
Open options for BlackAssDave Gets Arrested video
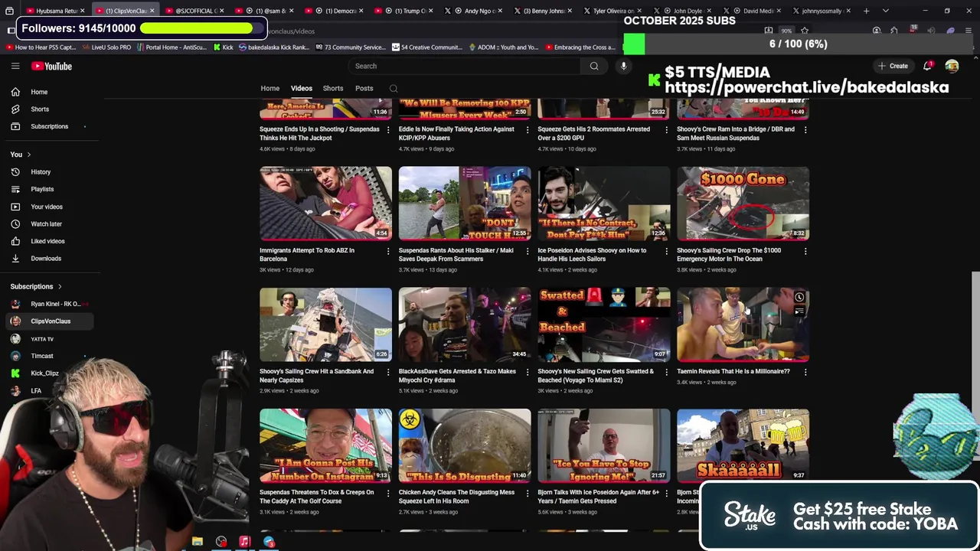(x=527, y=372)
